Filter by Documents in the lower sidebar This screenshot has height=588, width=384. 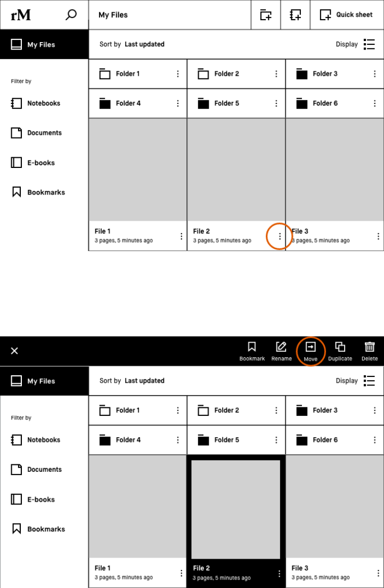[x=36, y=469]
